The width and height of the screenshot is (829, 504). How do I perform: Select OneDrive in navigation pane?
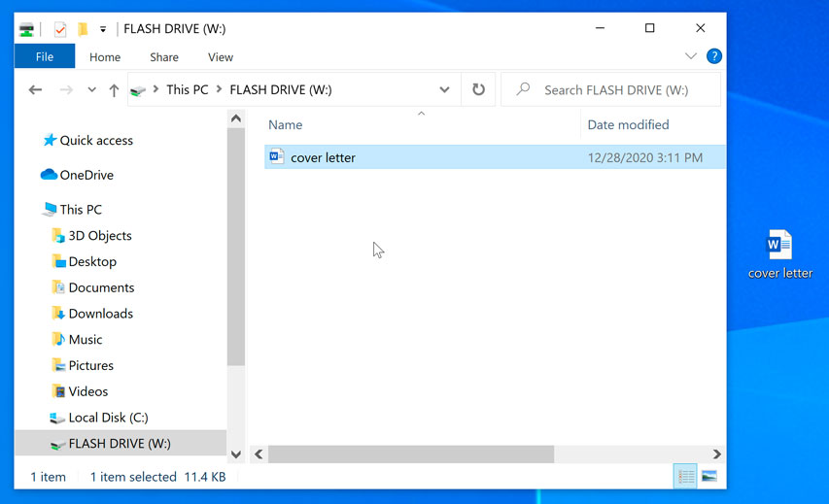coord(86,175)
